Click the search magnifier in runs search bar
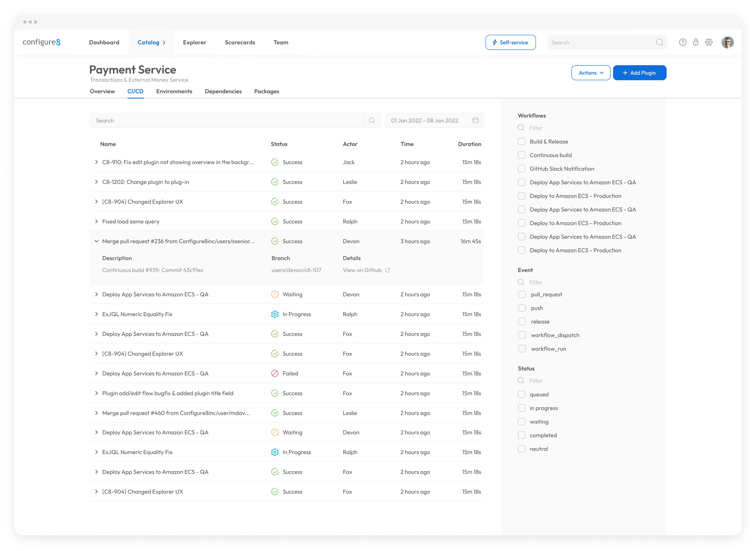This screenshot has height=551, width=756. pyautogui.click(x=371, y=120)
